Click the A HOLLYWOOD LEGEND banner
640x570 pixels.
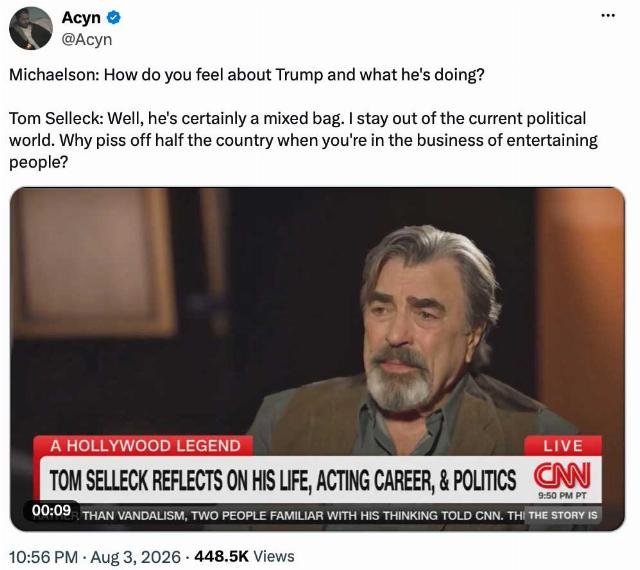145,445
